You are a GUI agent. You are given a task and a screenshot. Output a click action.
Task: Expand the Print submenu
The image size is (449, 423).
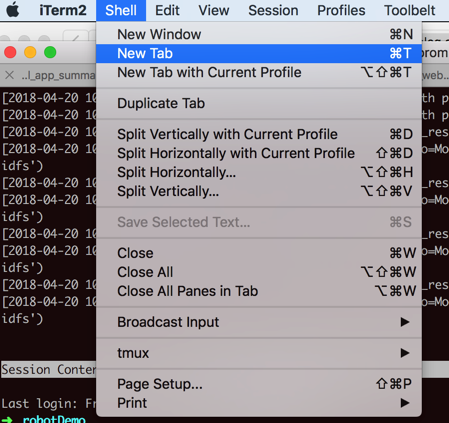[259, 403]
